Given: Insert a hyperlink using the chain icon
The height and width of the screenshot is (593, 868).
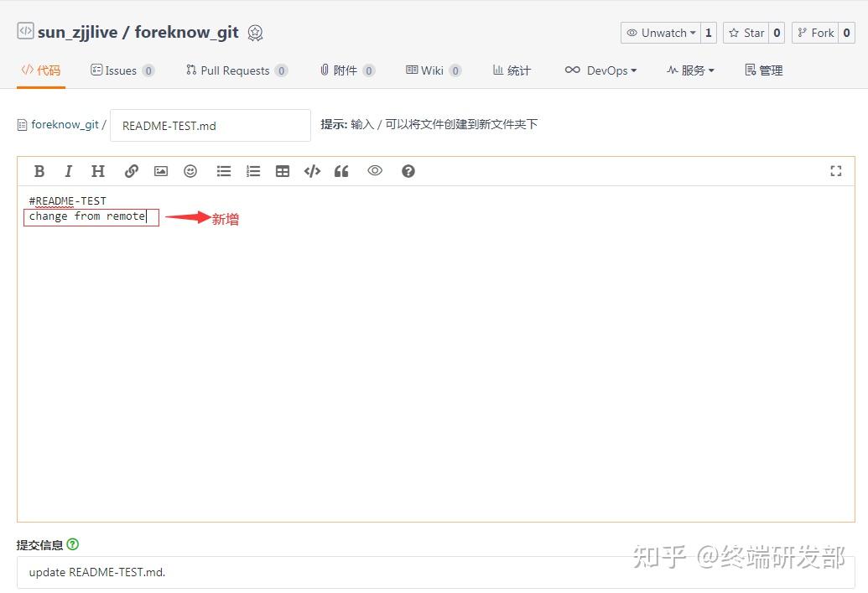Looking at the screenshot, I should [131, 171].
